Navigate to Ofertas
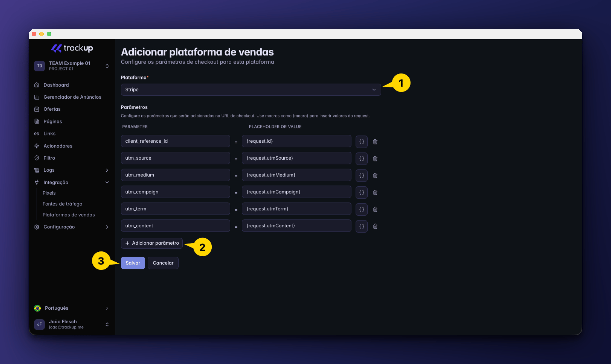 coord(52,109)
